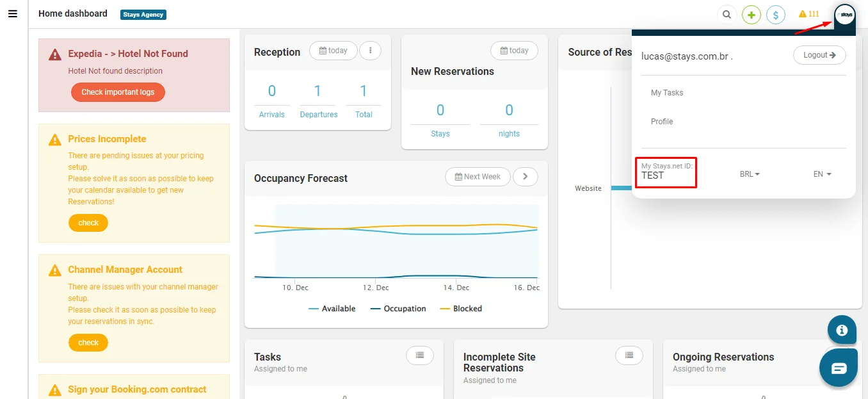Expand the BRL currency dropdown

(750, 174)
